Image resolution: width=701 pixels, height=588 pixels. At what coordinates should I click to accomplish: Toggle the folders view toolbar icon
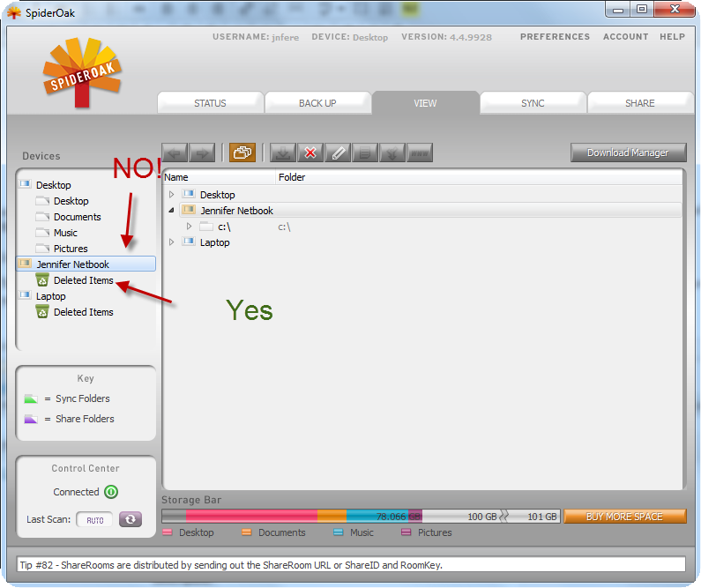click(242, 153)
